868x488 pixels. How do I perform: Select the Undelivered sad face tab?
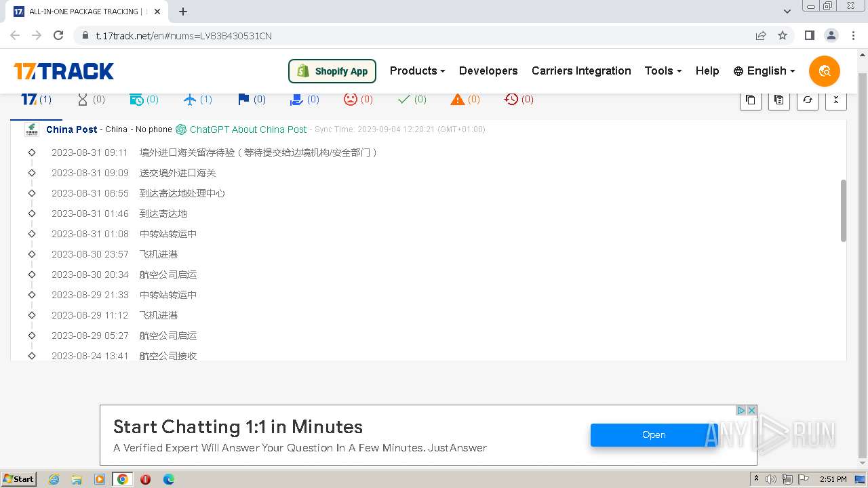[x=358, y=100]
